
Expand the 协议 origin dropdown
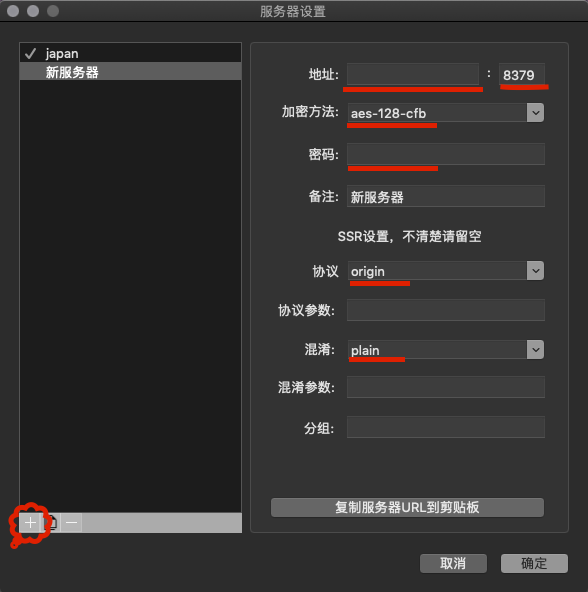click(x=535, y=271)
